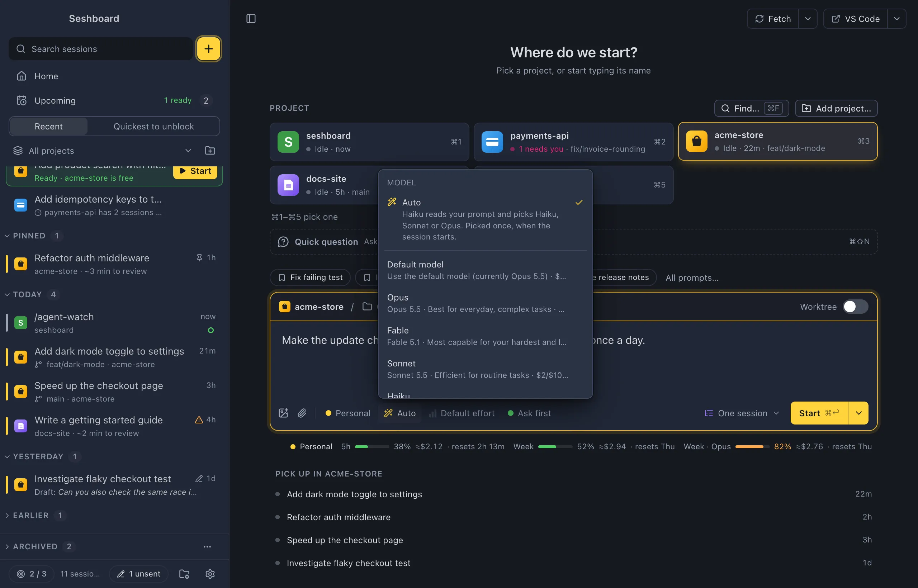918x588 pixels.
Task: Open settings gear in sidebar footer
Action: click(210, 574)
